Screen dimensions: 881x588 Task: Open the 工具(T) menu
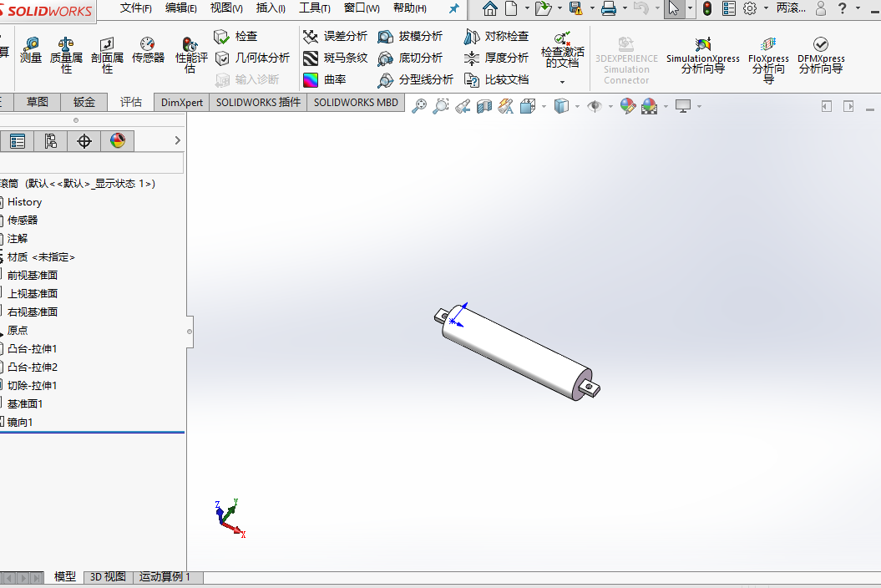pos(315,8)
